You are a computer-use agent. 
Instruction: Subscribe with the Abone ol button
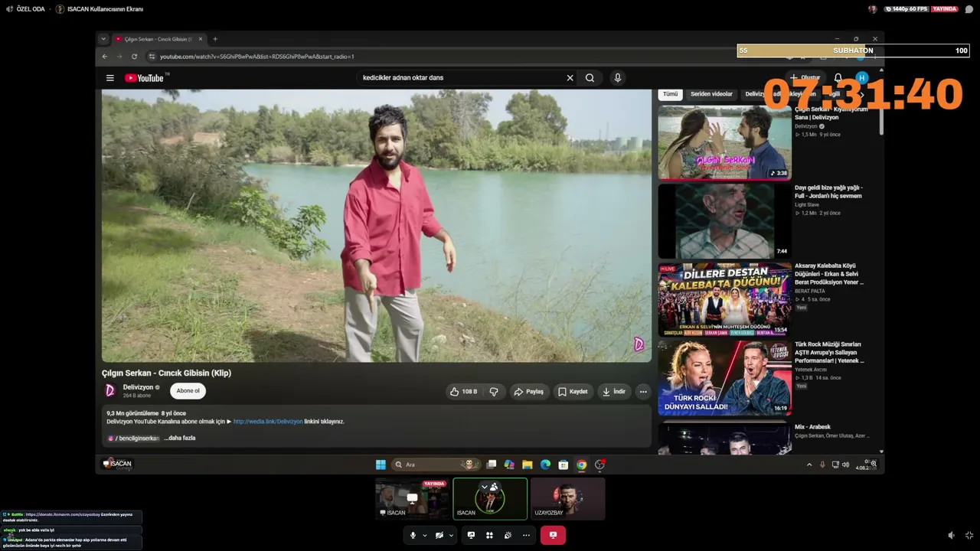188,391
